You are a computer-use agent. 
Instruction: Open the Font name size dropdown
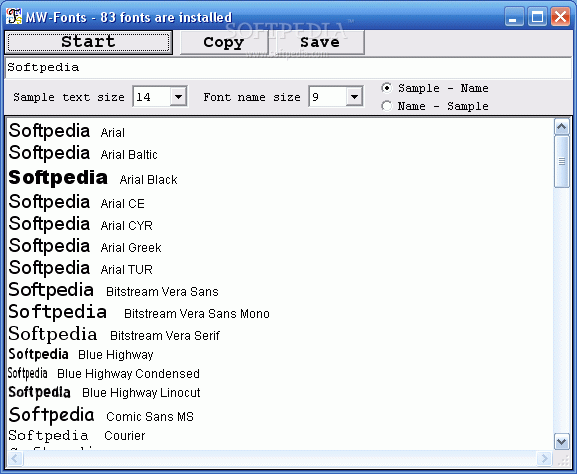355,97
